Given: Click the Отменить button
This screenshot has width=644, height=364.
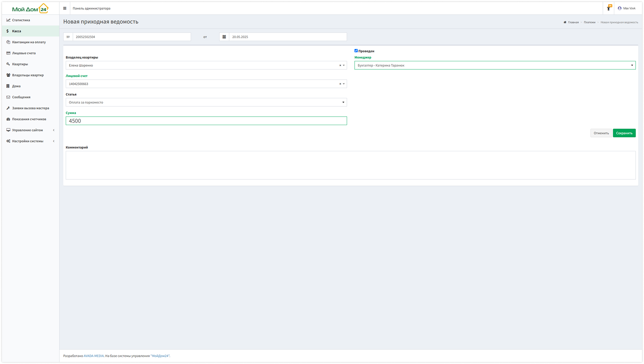Looking at the screenshot, I should [601, 133].
